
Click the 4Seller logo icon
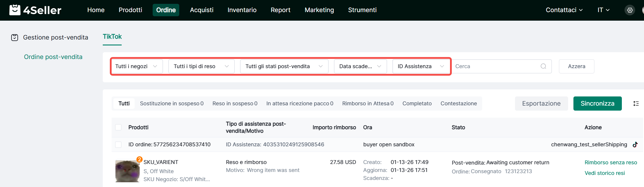(x=15, y=10)
